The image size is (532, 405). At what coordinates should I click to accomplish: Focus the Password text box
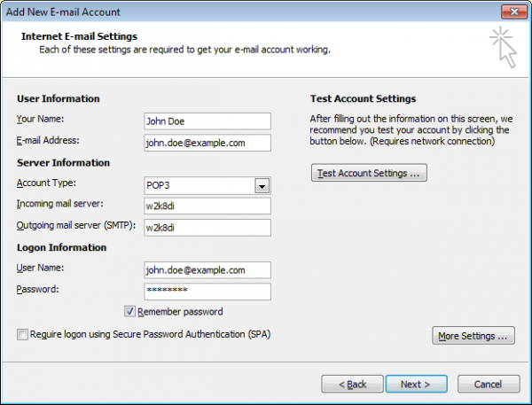tap(207, 292)
